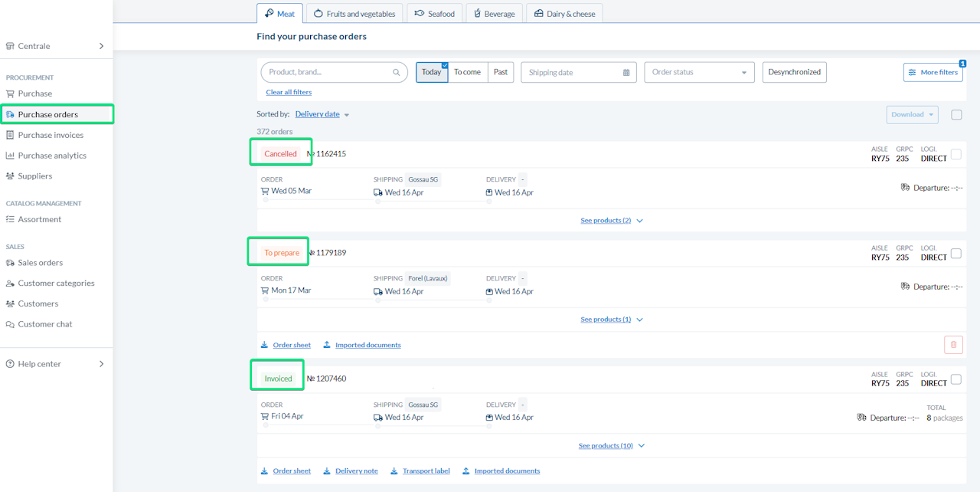This screenshot has width=980, height=492.
Task: Click Departure truck icon of order 1162415
Action: (906, 187)
